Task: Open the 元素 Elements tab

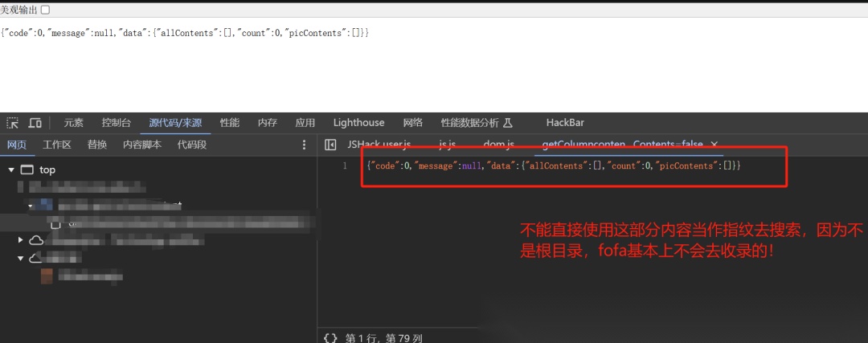Action: [74, 123]
